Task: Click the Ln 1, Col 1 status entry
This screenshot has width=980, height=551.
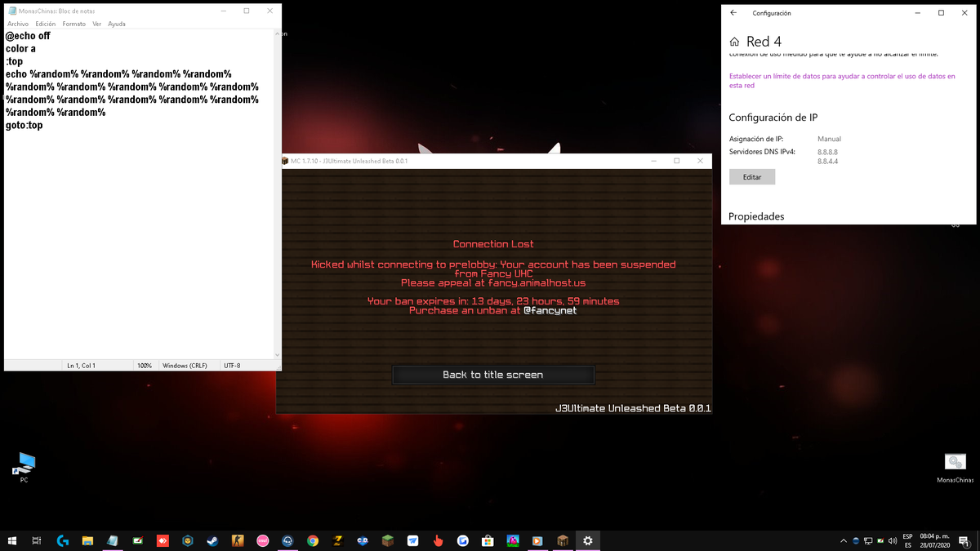Action: (82, 366)
